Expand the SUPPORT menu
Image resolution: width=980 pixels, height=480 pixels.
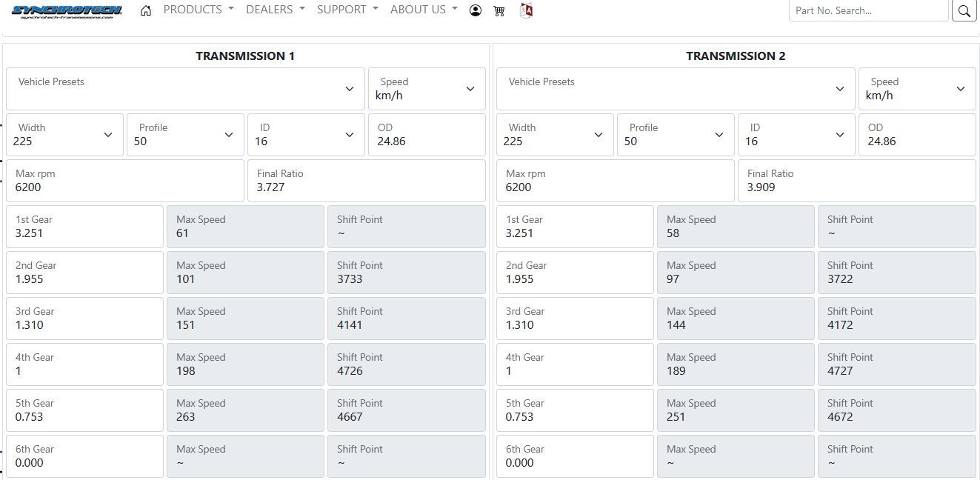[x=347, y=10]
